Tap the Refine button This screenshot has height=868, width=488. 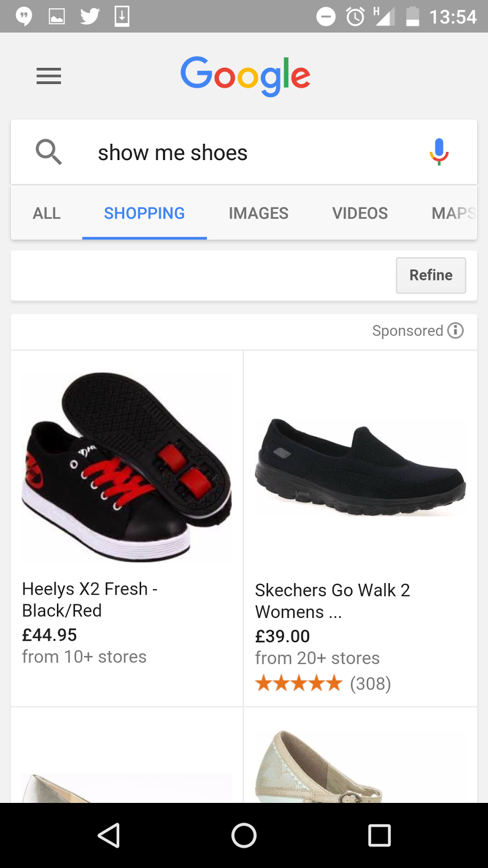(x=431, y=276)
